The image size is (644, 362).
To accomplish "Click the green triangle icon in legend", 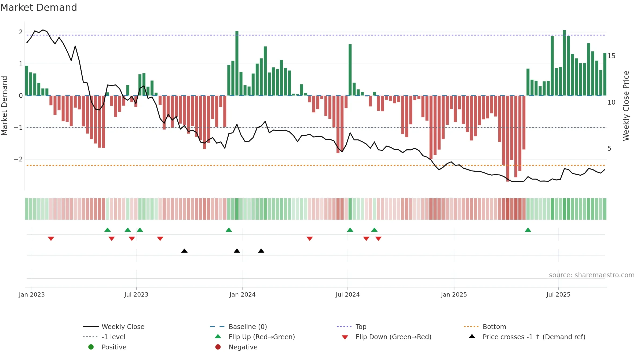I will point(218,336).
